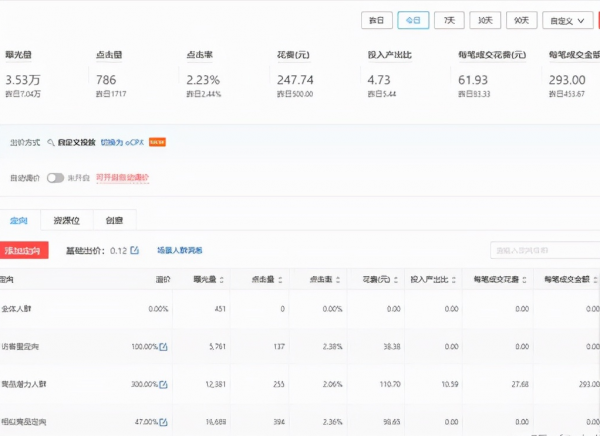Sort table by 点击率 column
This screenshot has width=600, height=436.
tap(338, 280)
